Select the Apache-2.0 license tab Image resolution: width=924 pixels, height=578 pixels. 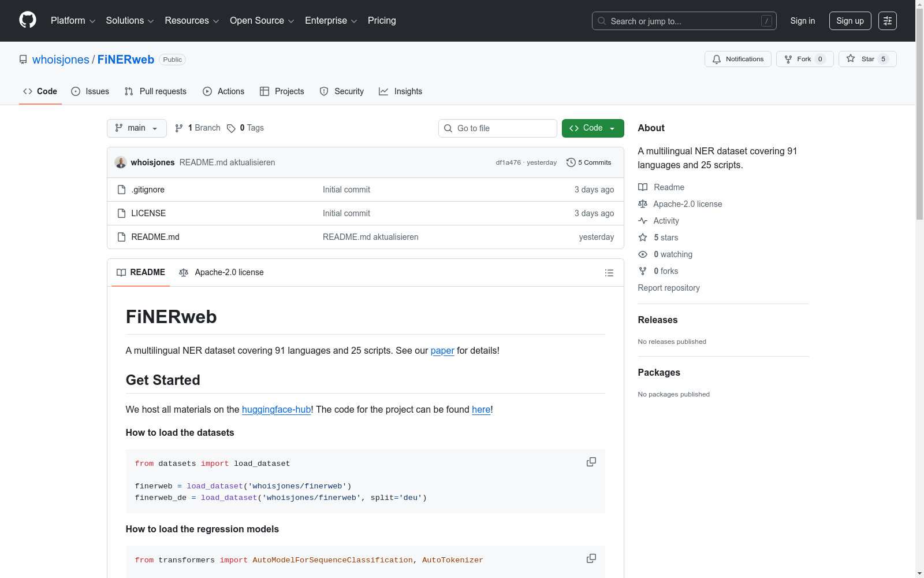(x=221, y=273)
